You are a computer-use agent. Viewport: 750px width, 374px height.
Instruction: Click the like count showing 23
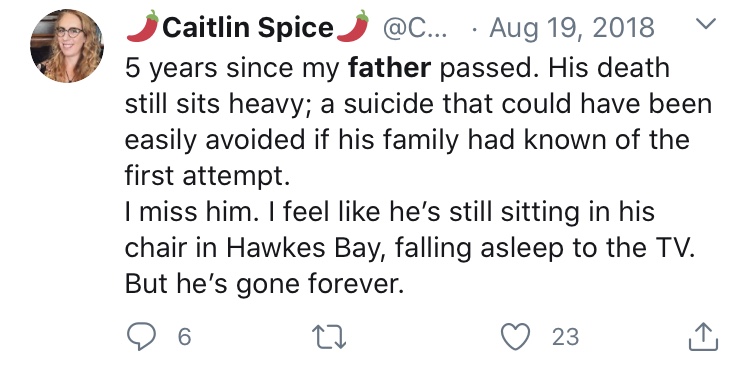point(565,337)
